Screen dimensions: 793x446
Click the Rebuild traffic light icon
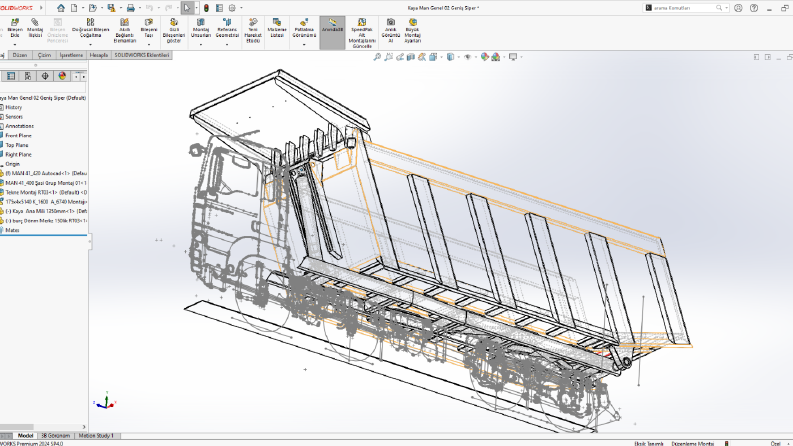tap(206, 8)
